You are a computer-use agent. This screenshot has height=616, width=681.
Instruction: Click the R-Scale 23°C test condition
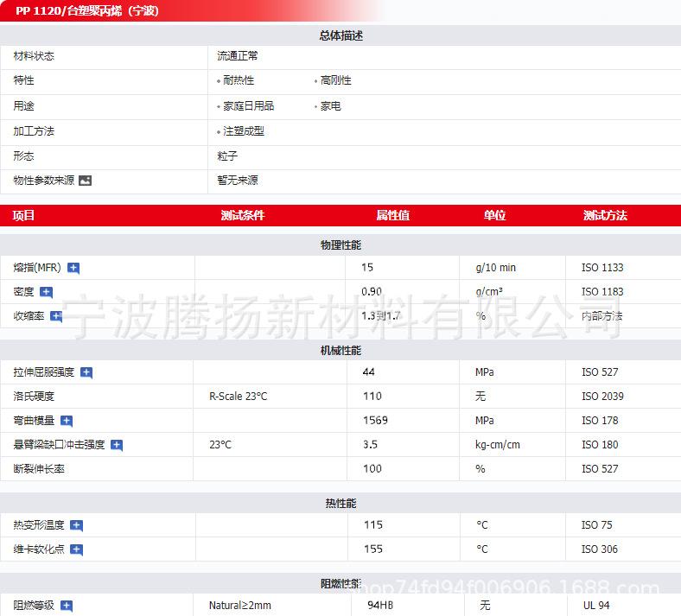point(239,397)
